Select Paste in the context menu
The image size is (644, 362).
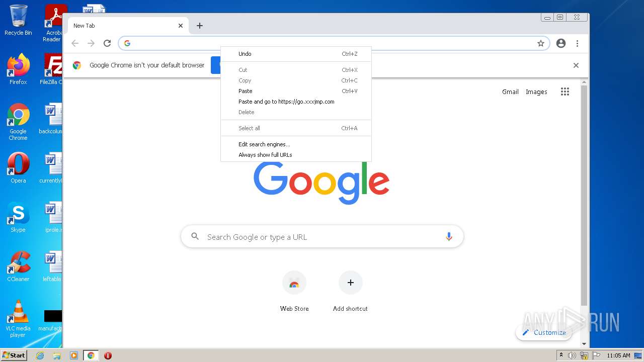click(296, 91)
